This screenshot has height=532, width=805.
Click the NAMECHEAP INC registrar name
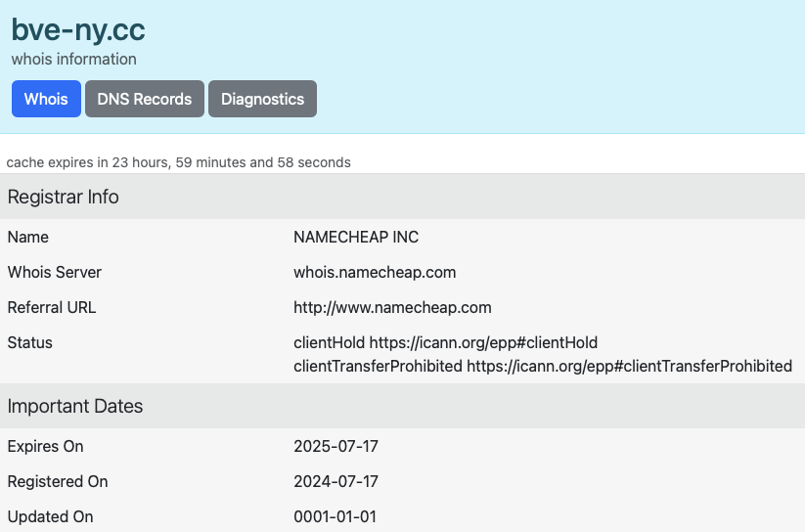point(356,237)
